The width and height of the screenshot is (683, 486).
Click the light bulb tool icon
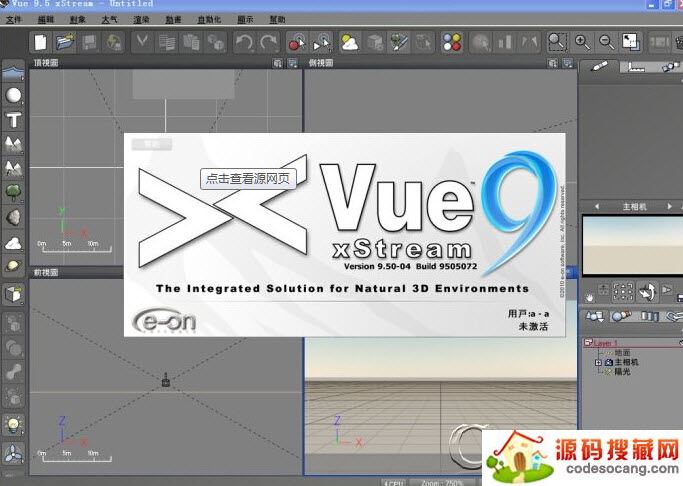(14, 425)
